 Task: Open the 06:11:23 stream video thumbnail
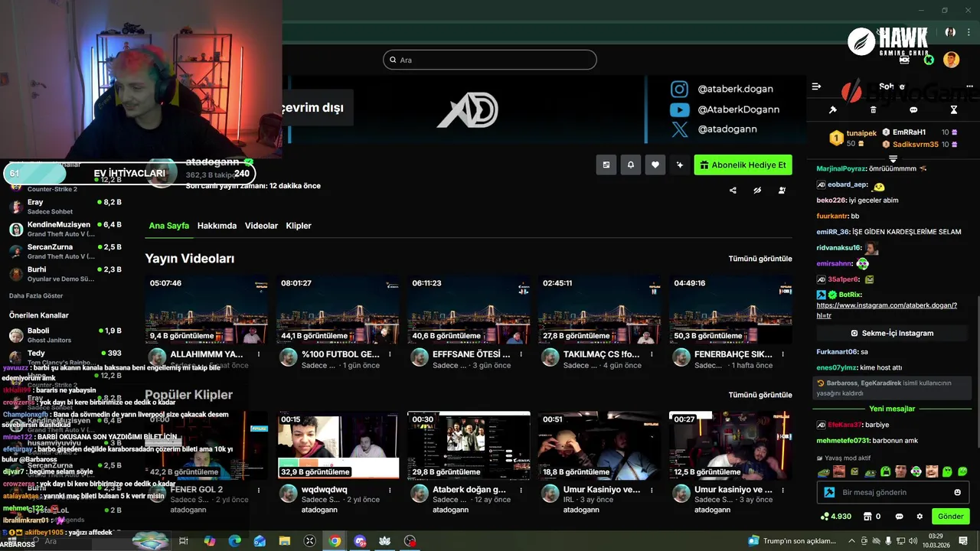(x=469, y=310)
